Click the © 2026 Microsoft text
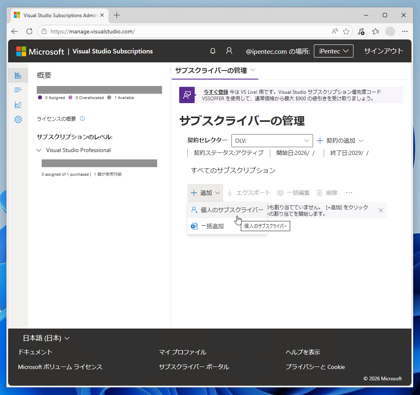 tap(383, 378)
